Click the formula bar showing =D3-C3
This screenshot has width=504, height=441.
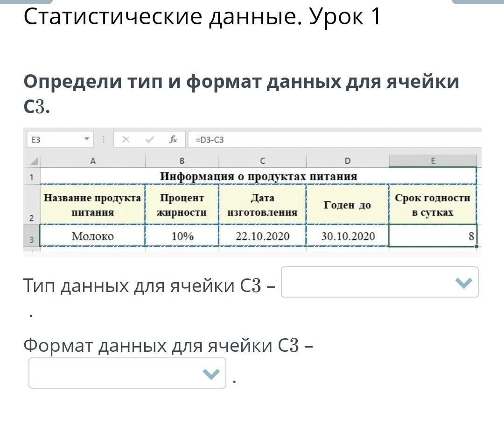[x=335, y=140]
